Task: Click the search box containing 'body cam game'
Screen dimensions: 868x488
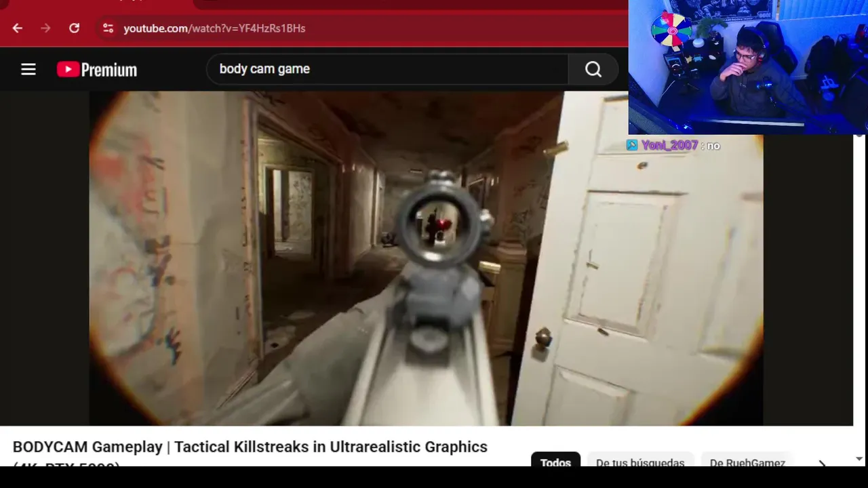Action: point(387,69)
